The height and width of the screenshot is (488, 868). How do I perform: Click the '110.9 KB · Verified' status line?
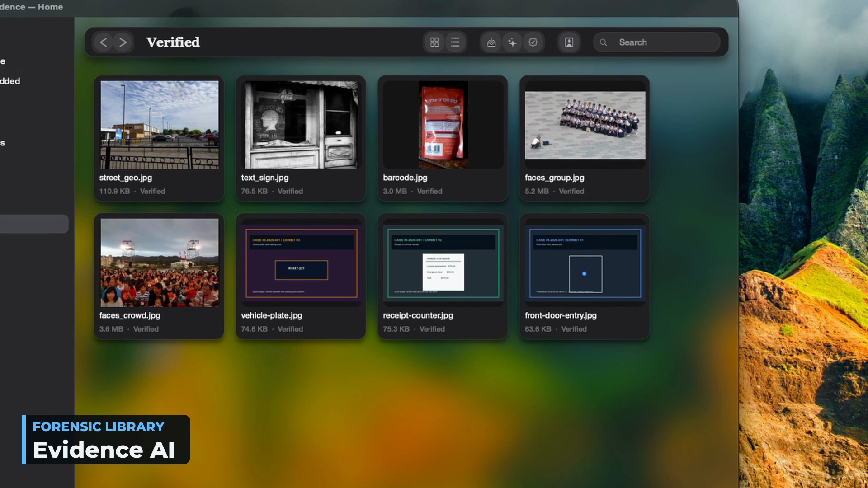pyautogui.click(x=132, y=192)
